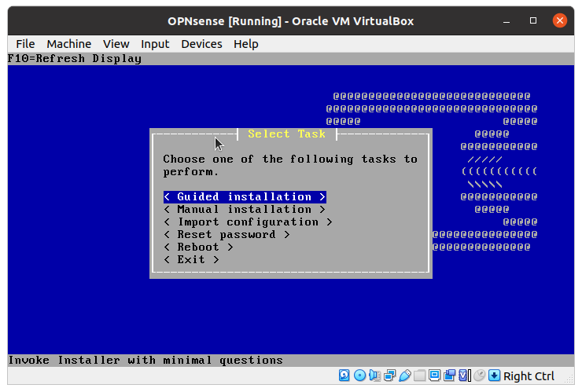This screenshot has height=392, width=582.
Task: Click the hard disk activity icon
Action: tap(344, 376)
